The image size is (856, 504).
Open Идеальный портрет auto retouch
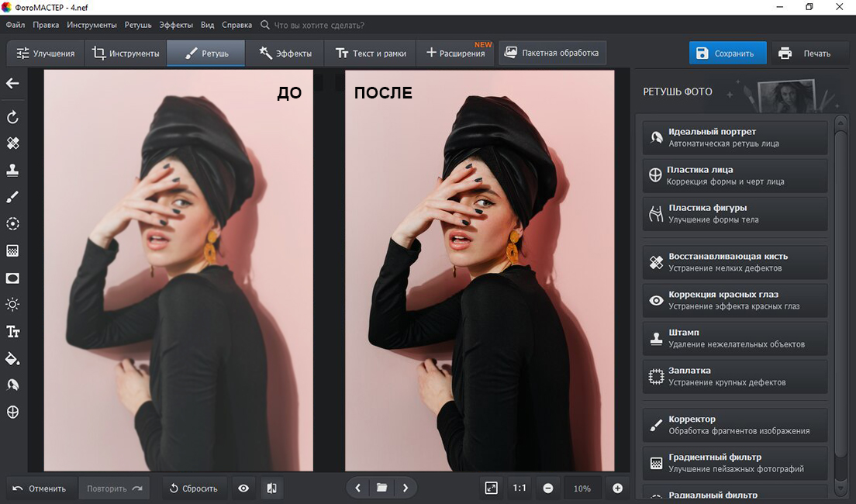(735, 137)
